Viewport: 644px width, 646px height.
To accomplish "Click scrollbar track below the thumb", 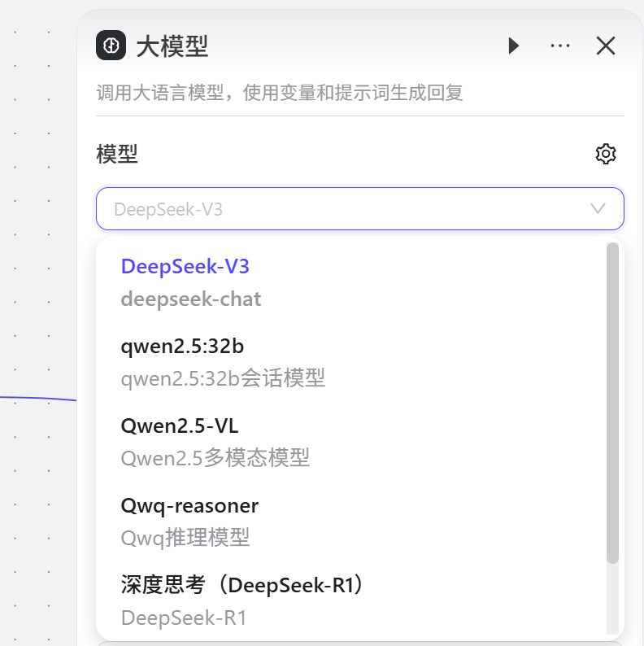I will (612, 598).
